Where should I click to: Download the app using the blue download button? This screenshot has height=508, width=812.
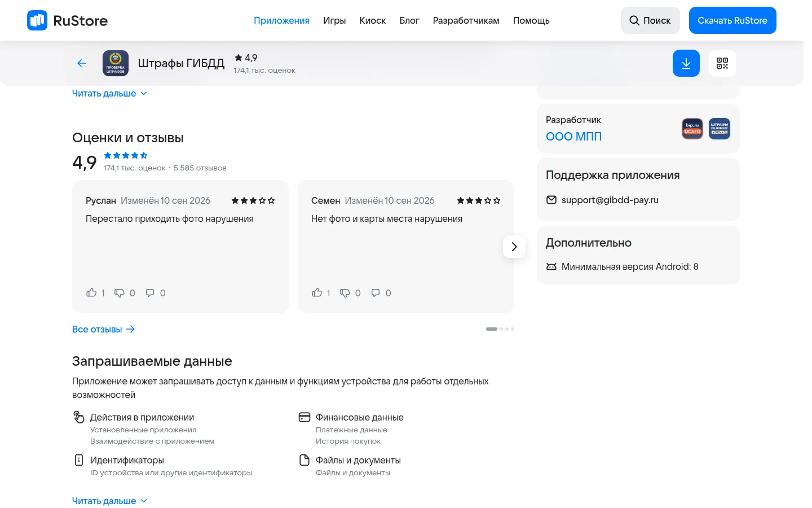(x=686, y=63)
